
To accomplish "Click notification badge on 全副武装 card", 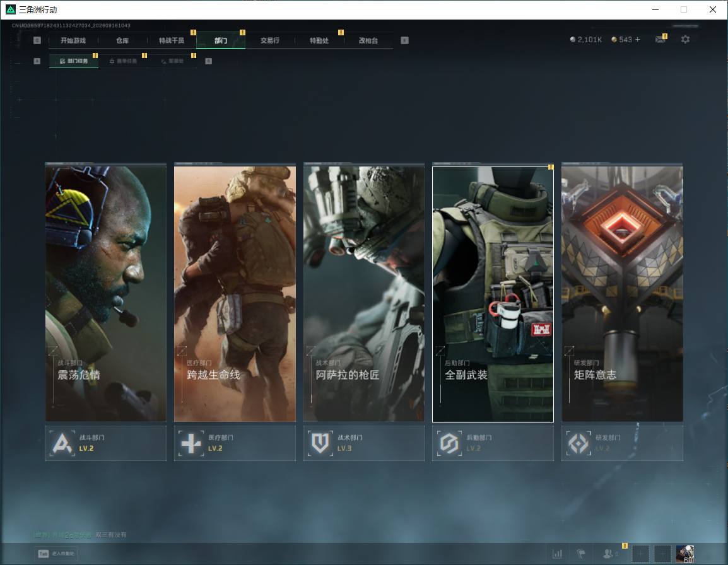I will [551, 167].
